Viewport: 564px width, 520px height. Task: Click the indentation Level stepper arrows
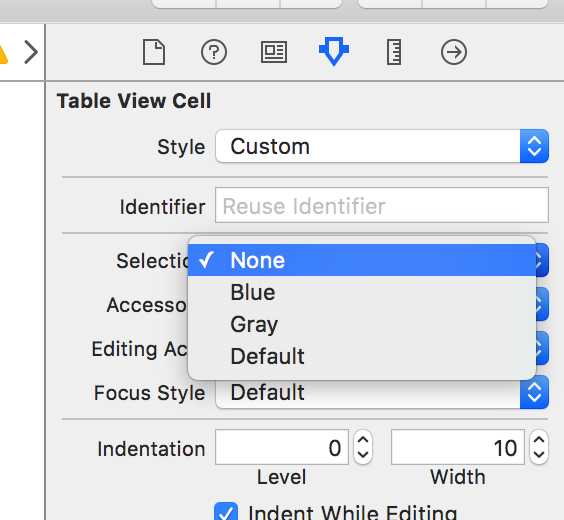[x=363, y=447]
